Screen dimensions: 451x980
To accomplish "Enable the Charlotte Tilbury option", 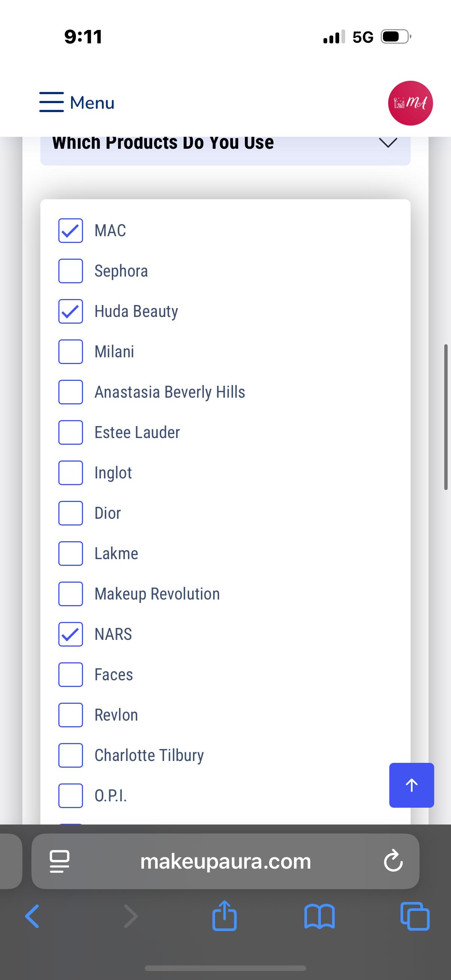I will (x=70, y=755).
